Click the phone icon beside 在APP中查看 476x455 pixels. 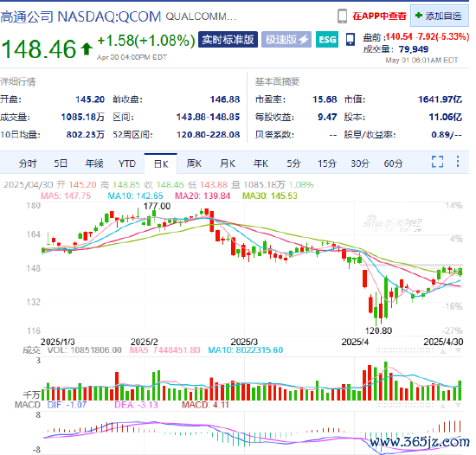(342, 16)
